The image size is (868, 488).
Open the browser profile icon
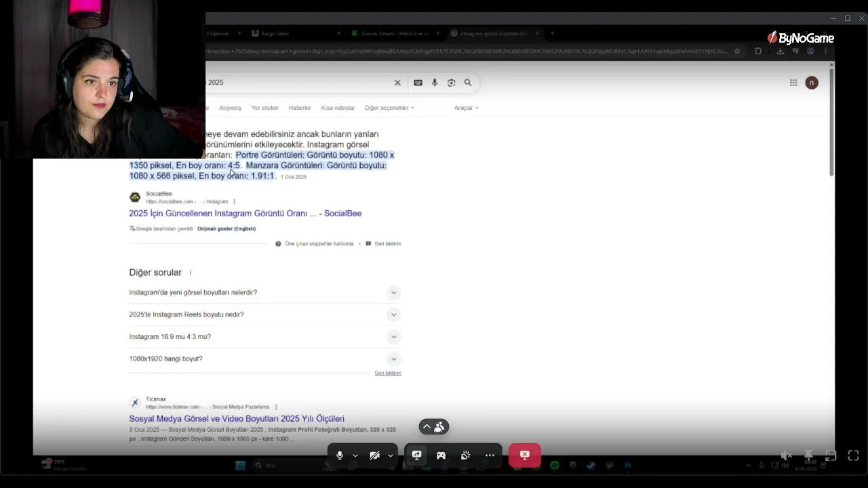pyautogui.click(x=810, y=51)
